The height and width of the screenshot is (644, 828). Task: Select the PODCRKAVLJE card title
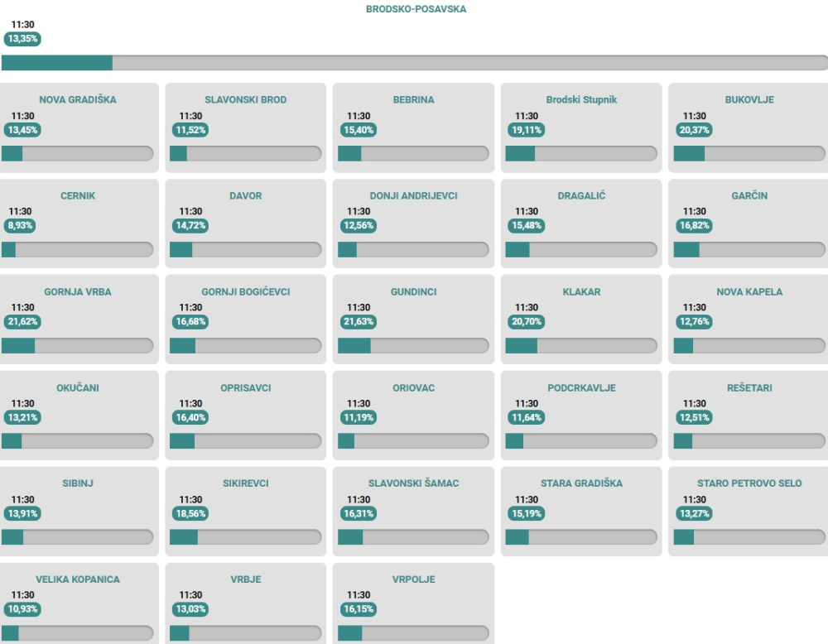[x=581, y=388]
